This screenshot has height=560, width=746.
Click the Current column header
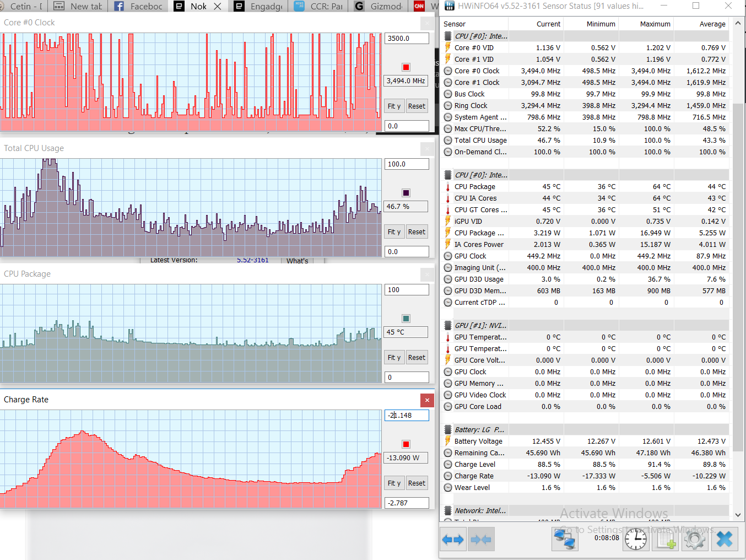coord(536,24)
